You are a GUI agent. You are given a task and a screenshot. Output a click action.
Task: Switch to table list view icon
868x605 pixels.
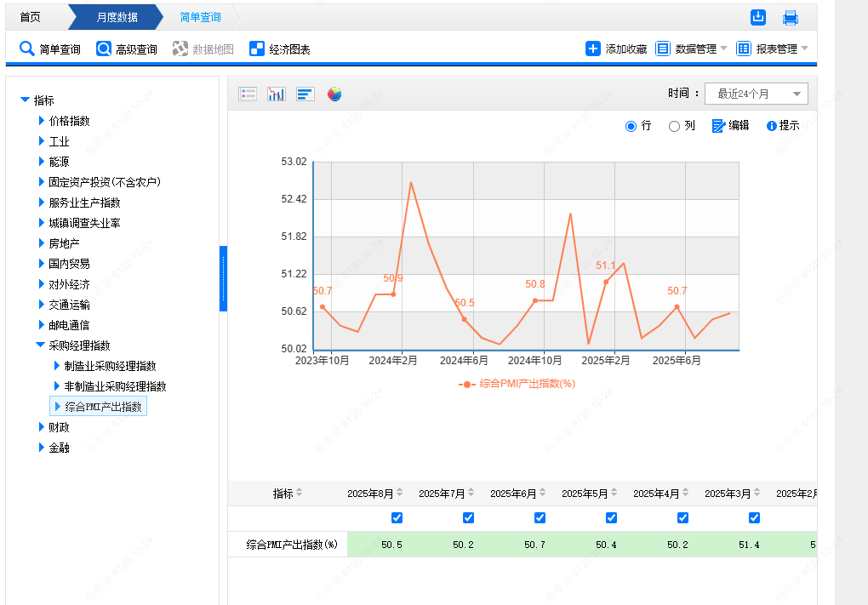[248, 94]
